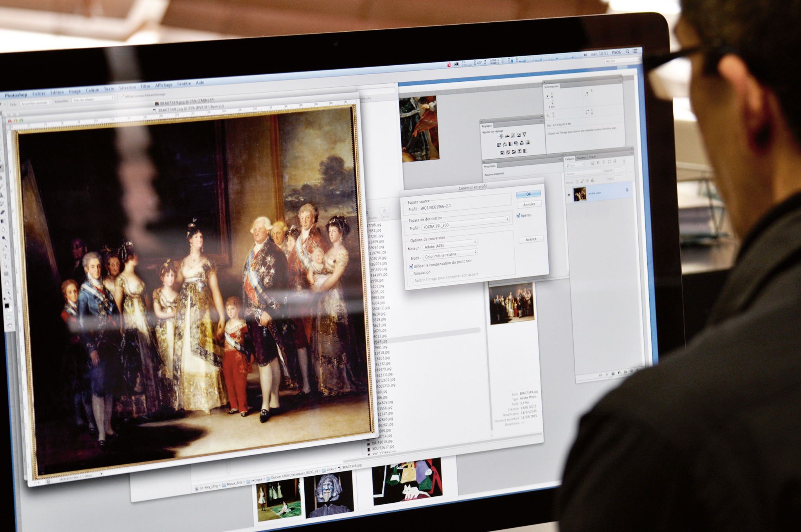801x532 pixels.
Task: Open the Fond value dropdown arrow
Action: (624, 177)
